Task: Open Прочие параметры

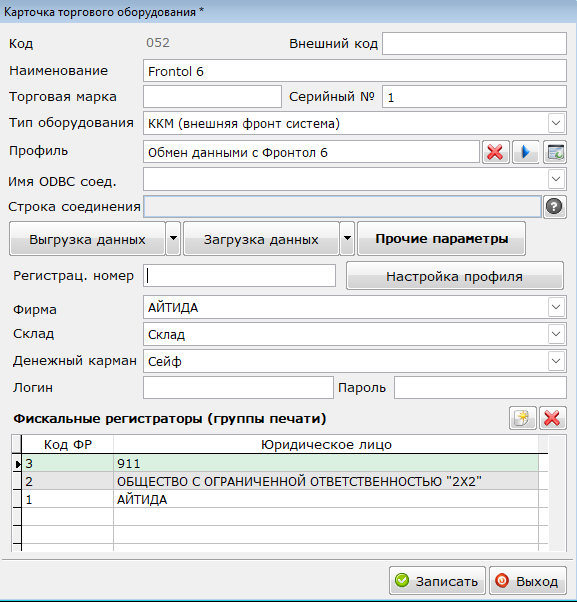Action: point(441,238)
